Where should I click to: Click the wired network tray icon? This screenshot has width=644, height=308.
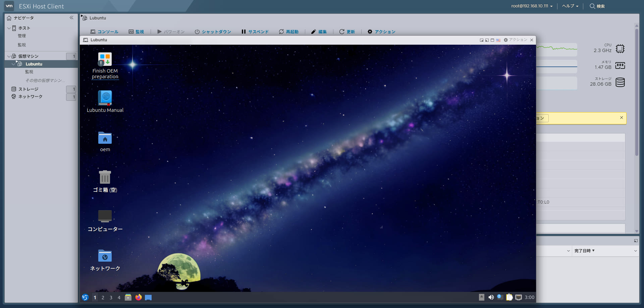tap(519, 297)
